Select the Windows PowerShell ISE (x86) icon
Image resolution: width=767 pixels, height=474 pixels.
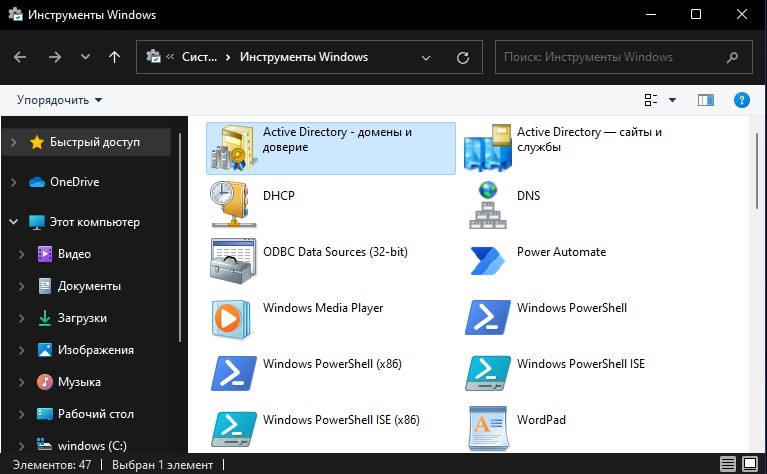coord(233,429)
